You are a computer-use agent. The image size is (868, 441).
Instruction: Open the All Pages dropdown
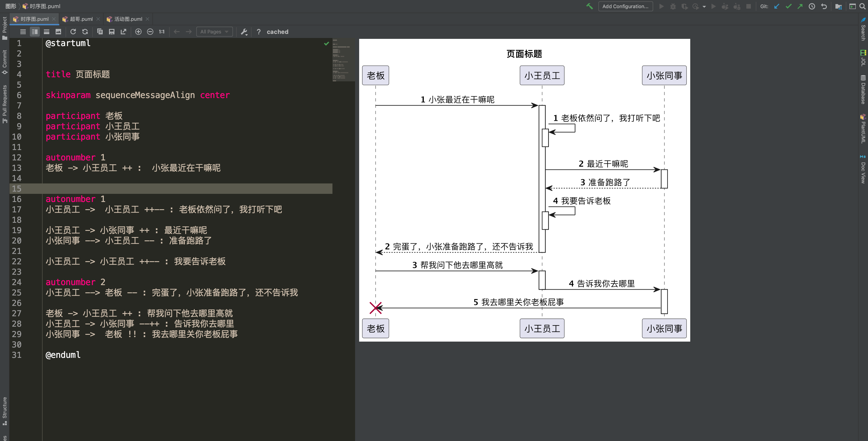214,32
